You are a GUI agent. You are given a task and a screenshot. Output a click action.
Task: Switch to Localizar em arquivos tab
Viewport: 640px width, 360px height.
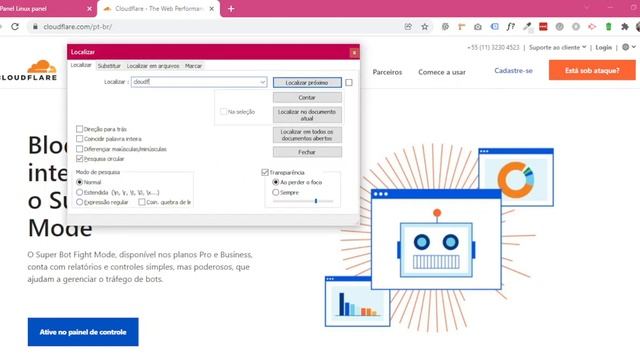pos(153,66)
